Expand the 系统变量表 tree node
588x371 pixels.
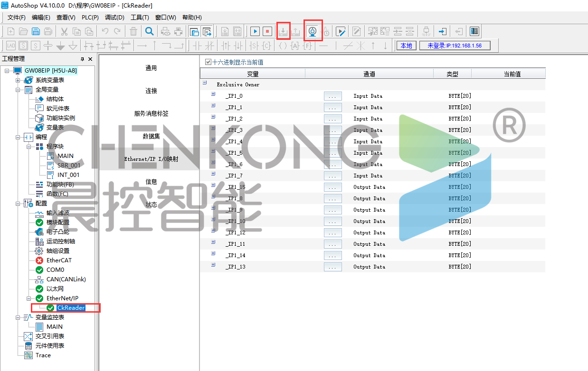(x=18, y=80)
